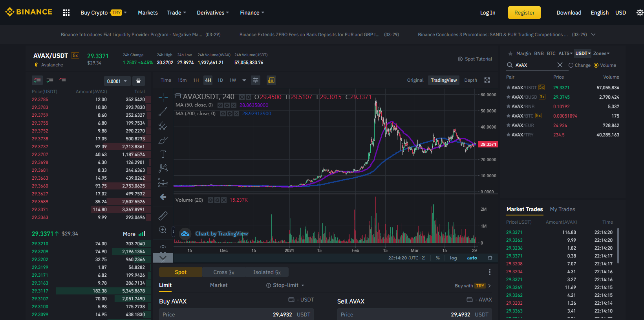Choose the text annotation tool
Viewport: 644px width, 320px height.
coord(163,154)
